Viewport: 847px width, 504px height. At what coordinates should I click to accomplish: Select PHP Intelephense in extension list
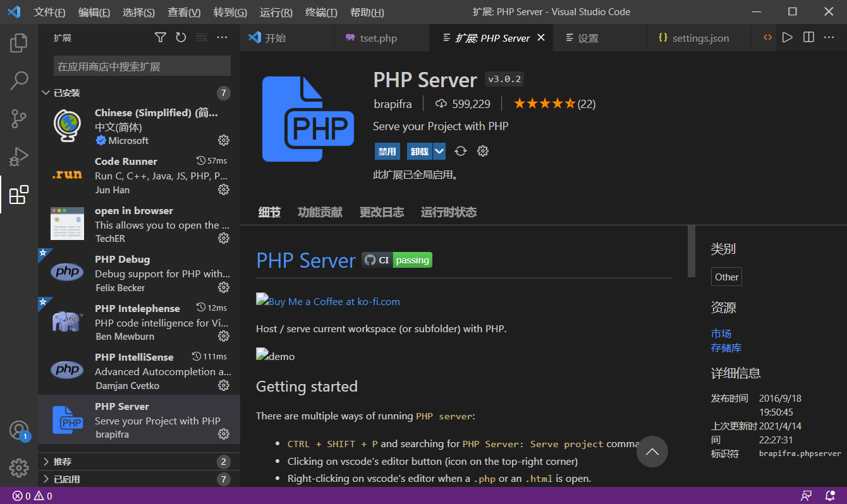tap(139, 321)
